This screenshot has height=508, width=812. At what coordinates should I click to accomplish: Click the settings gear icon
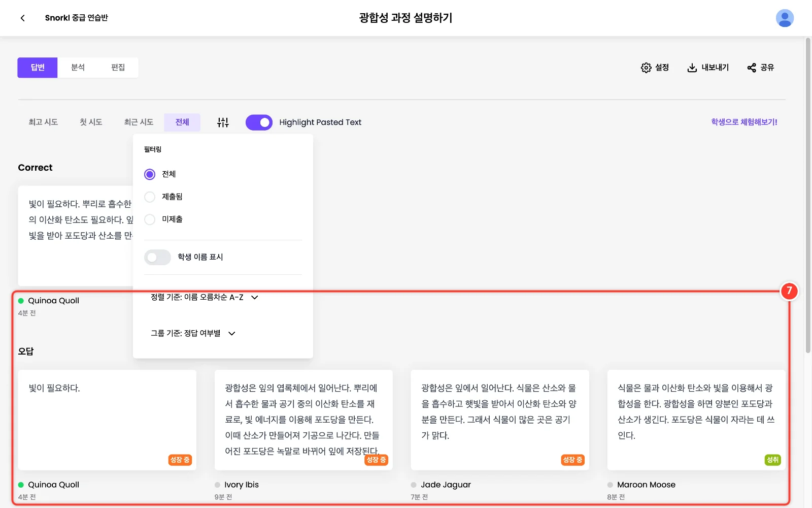pos(646,68)
